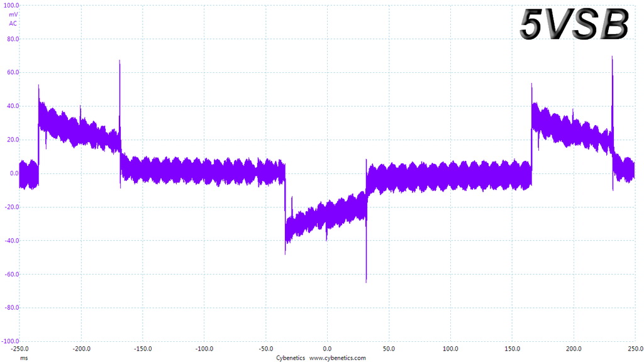This screenshot has height=362, width=644.
Task: Click the AC coupling label
Action: pos(13,23)
